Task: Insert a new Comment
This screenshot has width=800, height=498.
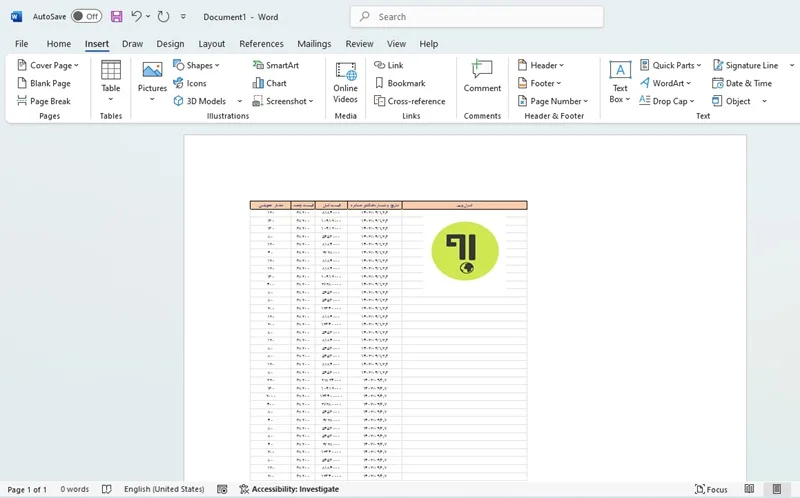Action: [482, 77]
